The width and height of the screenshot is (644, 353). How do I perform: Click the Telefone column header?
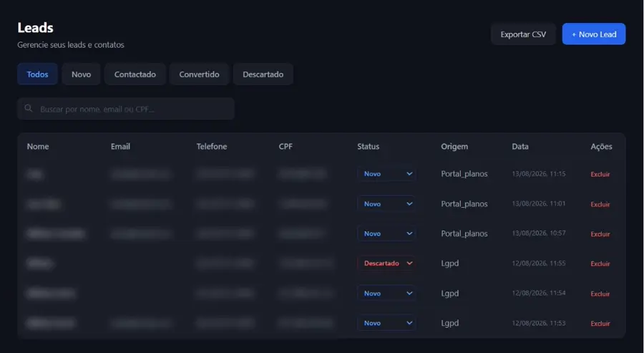point(212,146)
